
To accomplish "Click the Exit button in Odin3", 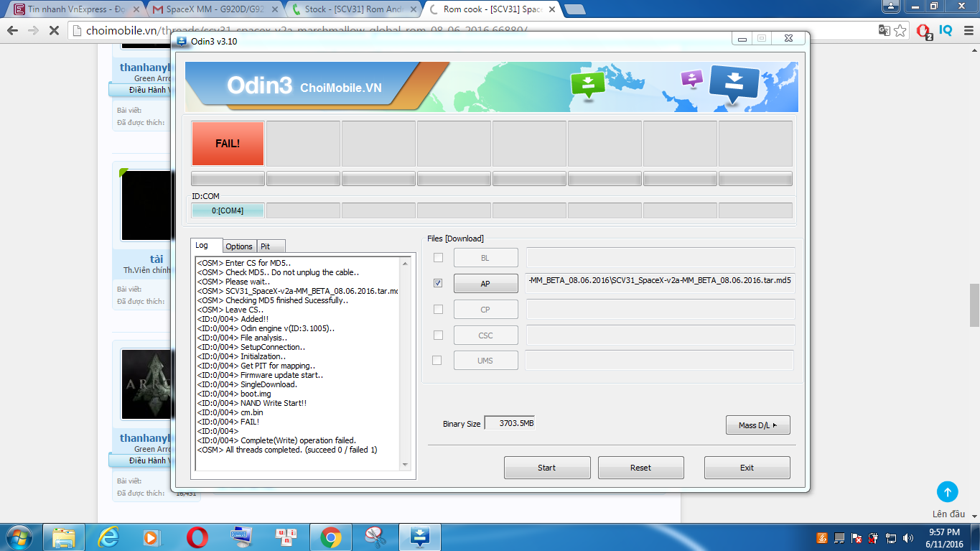I will (x=747, y=468).
